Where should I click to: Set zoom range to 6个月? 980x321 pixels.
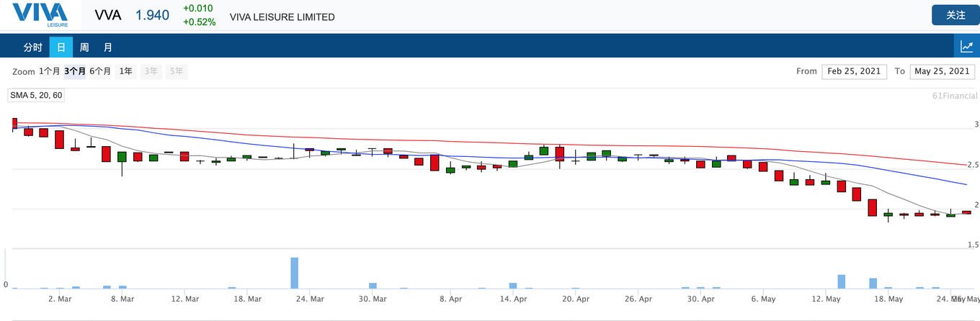click(x=100, y=71)
